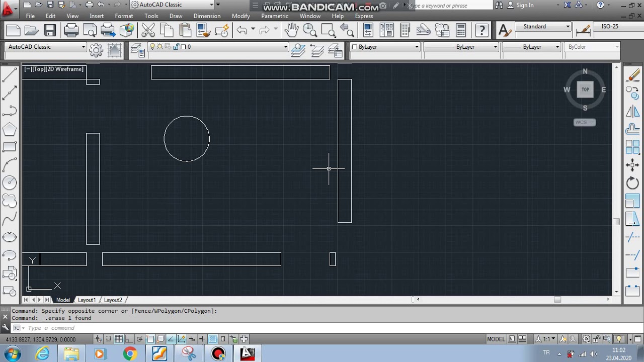Select the Move modify tool
This screenshot has width=644, height=362.
tap(632, 164)
